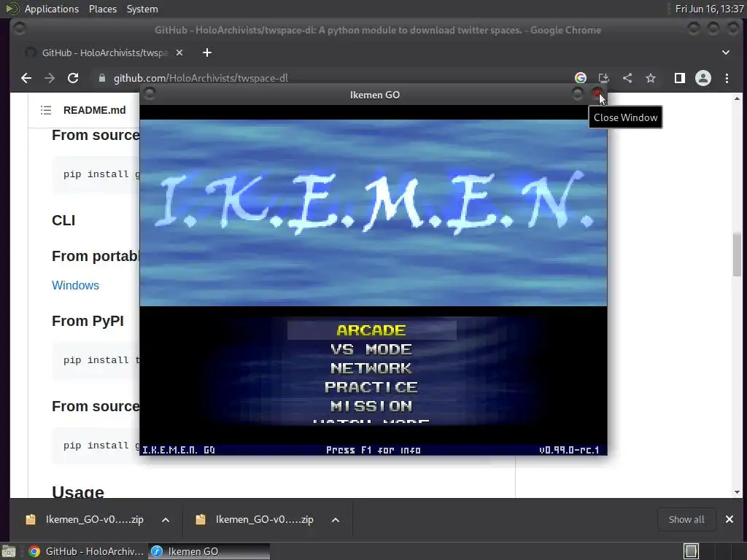Follow the Windows link in README
Screen dimensions: 747x560
point(75,285)
